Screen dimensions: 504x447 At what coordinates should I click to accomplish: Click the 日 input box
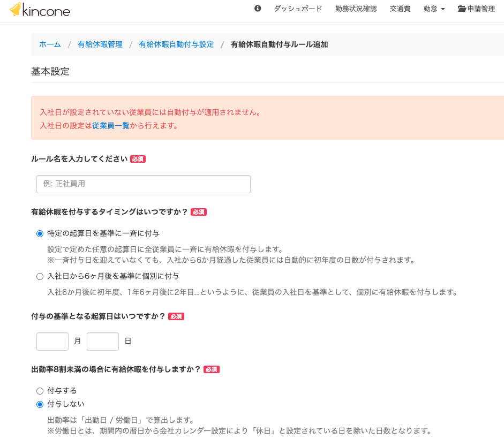pos(103,342)
